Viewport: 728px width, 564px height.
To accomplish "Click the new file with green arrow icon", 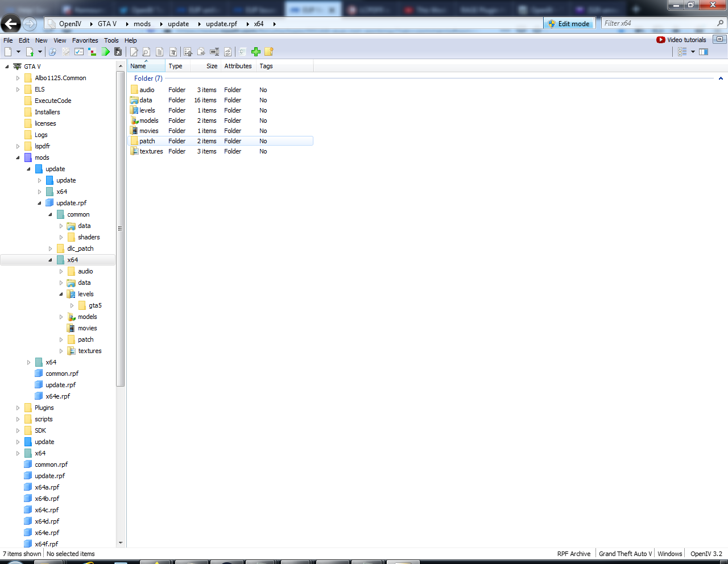I will (x=30, y=52).
